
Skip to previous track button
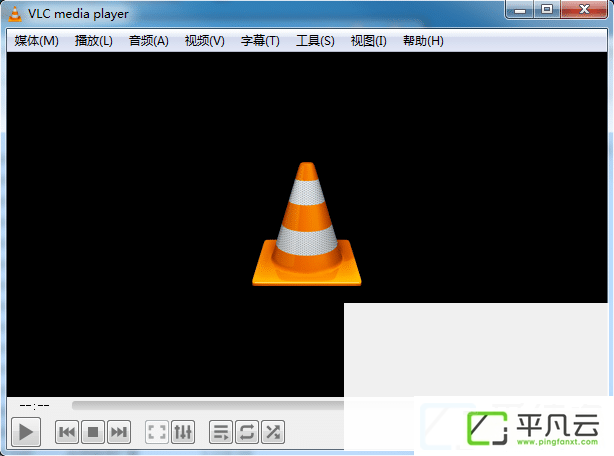coord(67,432)
